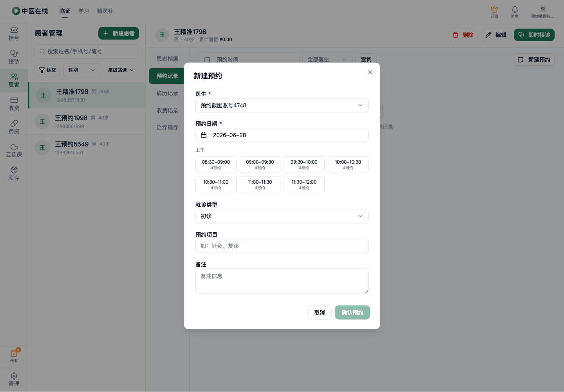
Task: Click the 查询 search button
Action: point(366,60)
